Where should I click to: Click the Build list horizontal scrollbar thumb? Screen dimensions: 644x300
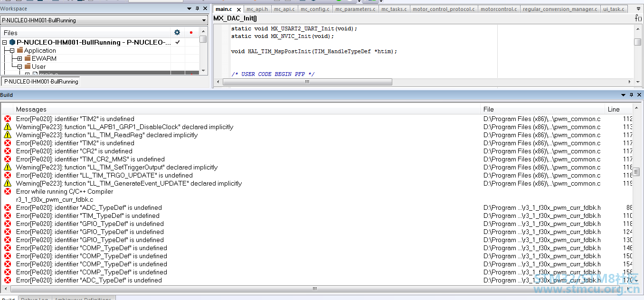click(x=314, y=289)
